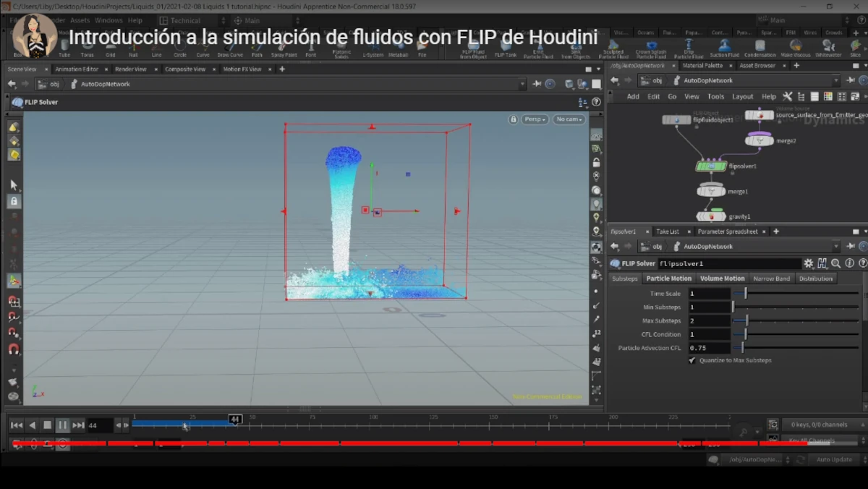The image size is (868, 489).
Task: Open the Narrow Band parameter tab
Action: point(771,278)
